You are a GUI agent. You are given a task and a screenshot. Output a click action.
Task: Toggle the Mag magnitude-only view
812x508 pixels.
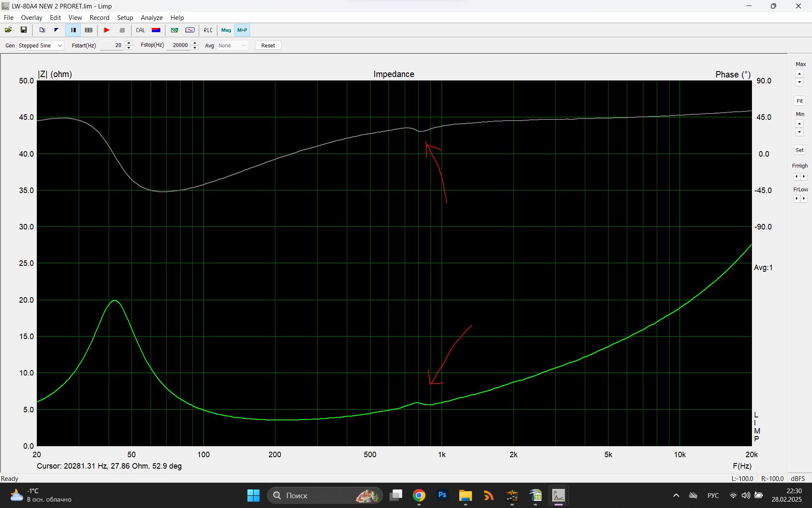226,30
